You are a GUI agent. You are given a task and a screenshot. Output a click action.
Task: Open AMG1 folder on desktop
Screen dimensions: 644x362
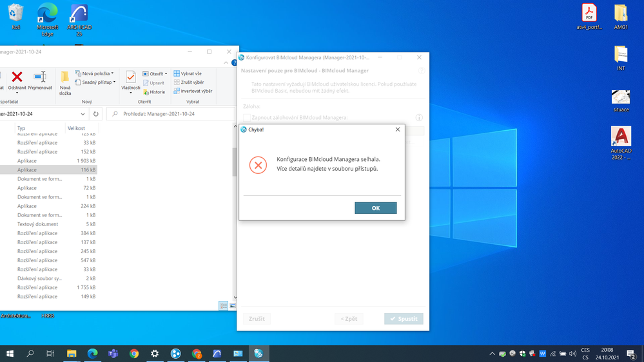(x=621, y=16)
